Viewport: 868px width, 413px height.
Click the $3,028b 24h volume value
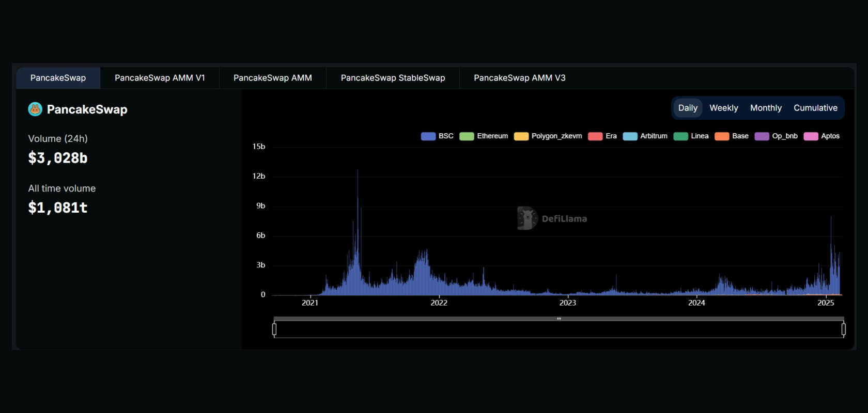point(58,158)
